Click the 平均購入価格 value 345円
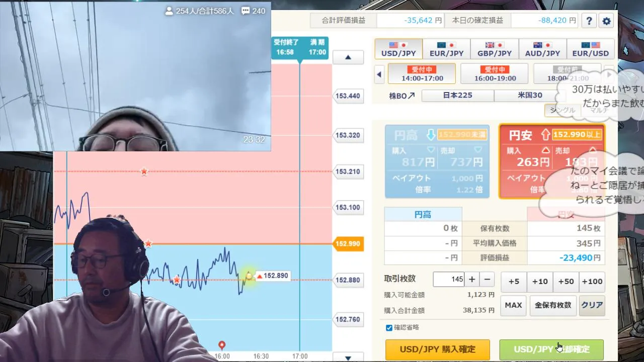Screen dimensions: 644x362 pos(589,243)
